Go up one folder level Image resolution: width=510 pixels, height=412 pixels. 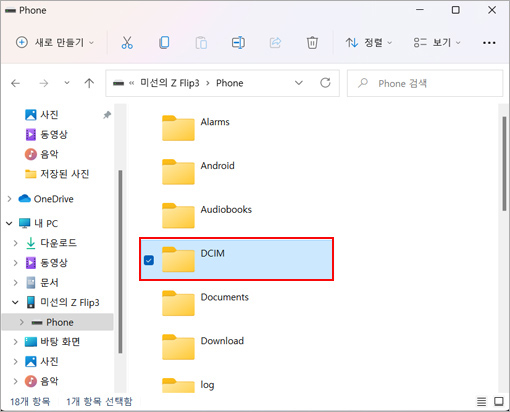89,83
